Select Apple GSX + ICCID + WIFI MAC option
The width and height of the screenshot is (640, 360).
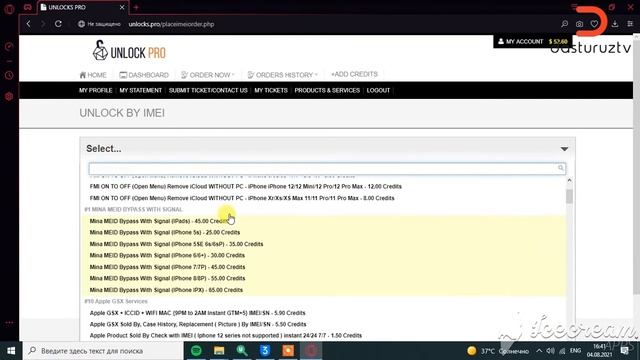tap(198, 313)
